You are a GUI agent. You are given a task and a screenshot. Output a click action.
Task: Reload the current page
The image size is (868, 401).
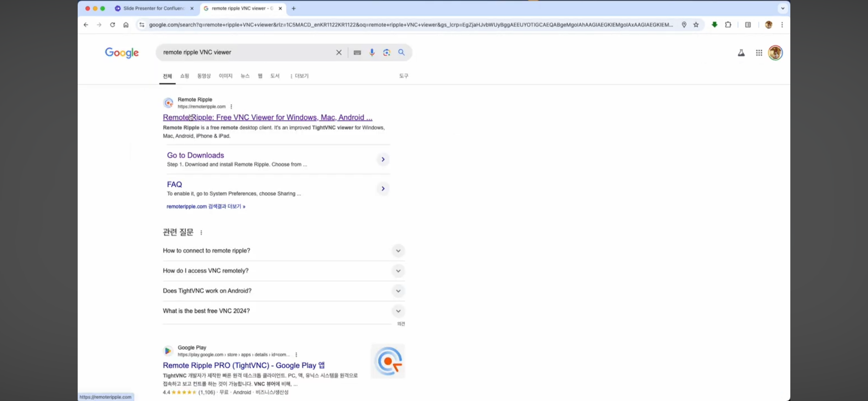coord(112,25)
